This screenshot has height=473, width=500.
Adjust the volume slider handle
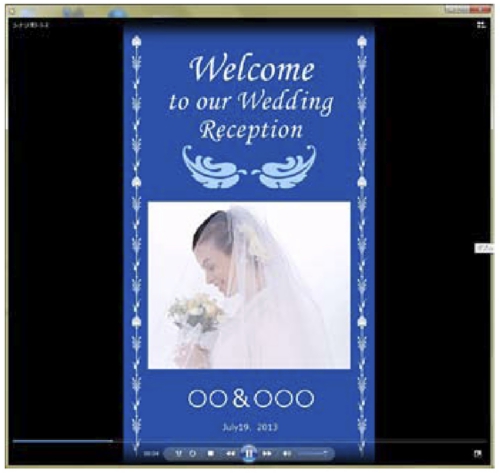(x=325, y=453)
